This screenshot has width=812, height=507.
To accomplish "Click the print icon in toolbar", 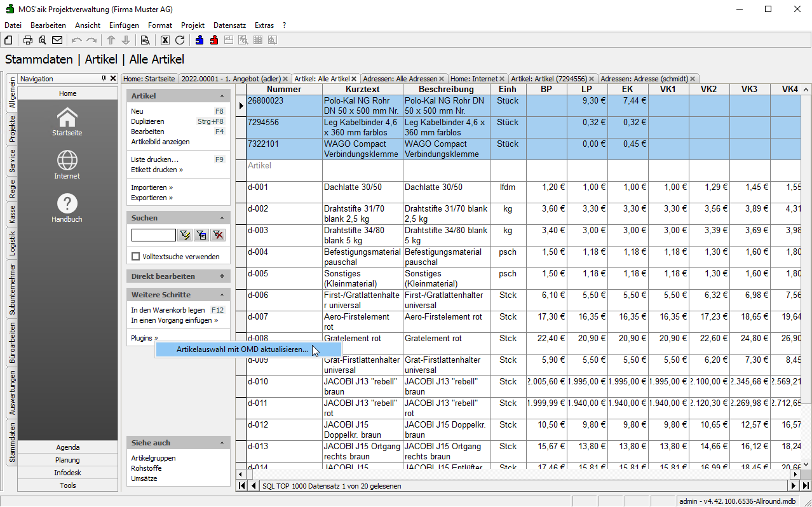I will pos(28,40).
